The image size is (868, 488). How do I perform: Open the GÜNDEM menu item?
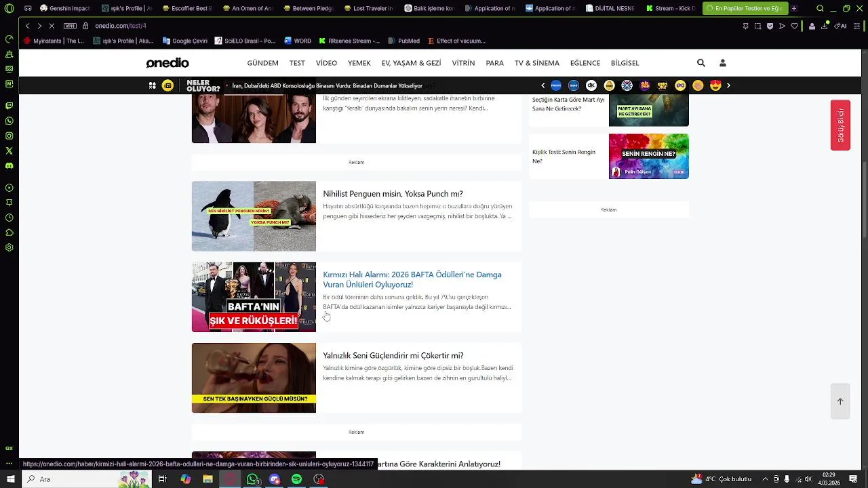(263, 63)
